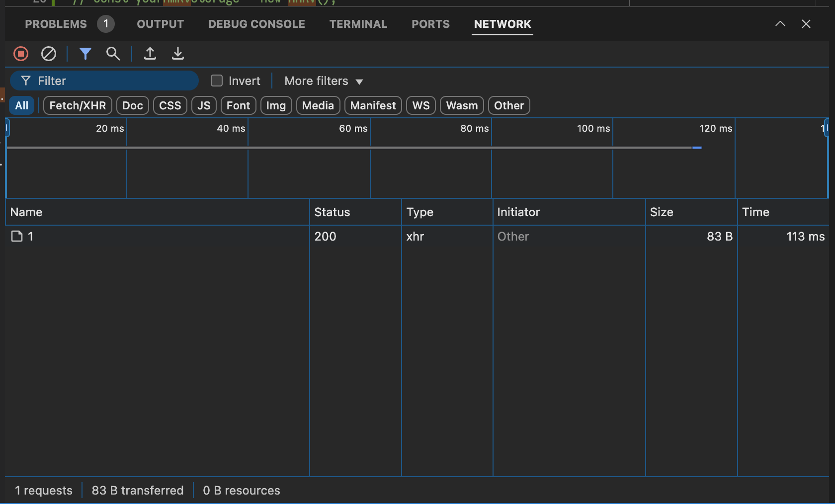Select the Fetch/XHR filter
835x504 pixels.
[78, 105]
